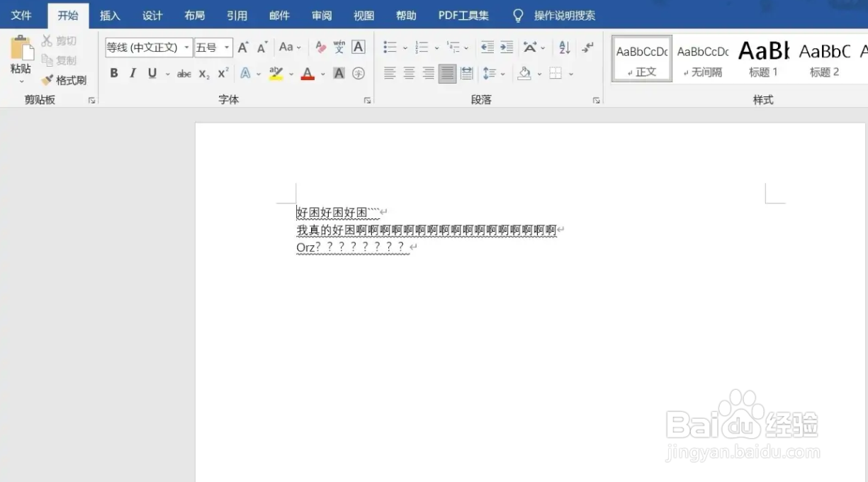The width and height of the screenshot is (868, 482).
Task: Increase the paragraph indent
Action: pyautogui.click(x=507, y=47)
